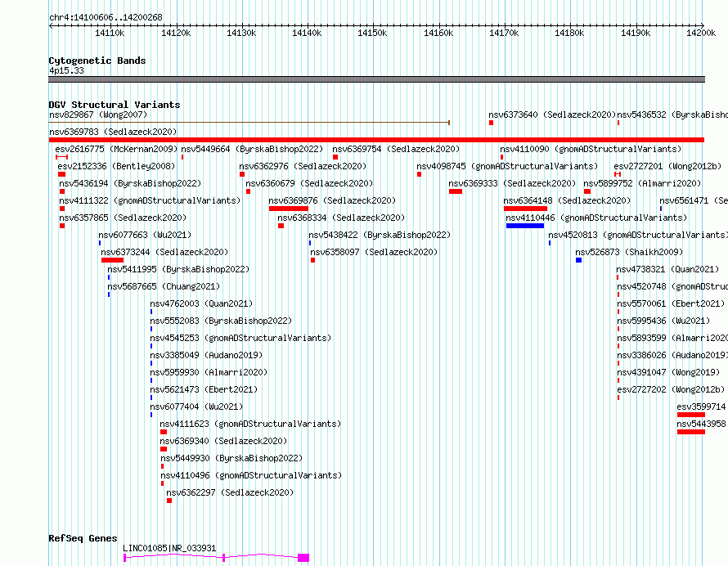Select nsv3385049 (Audano2019) variant
Image resolution: width=728 pixels, height=566 pixels.
click(x=206, y=355)
